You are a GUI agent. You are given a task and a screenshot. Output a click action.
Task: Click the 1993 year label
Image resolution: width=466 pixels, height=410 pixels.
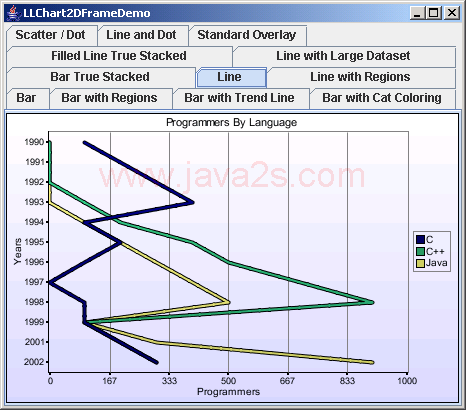point(34,202)
